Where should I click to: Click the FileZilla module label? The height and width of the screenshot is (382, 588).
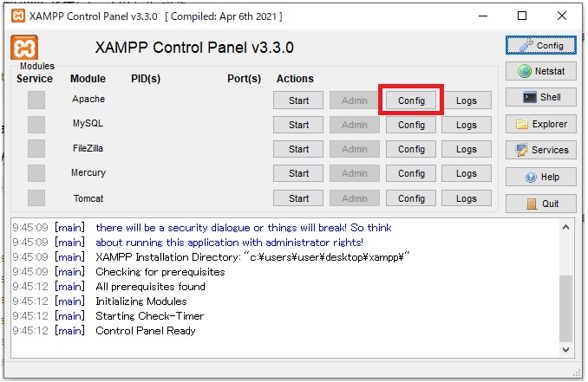[x=88, y=148]
